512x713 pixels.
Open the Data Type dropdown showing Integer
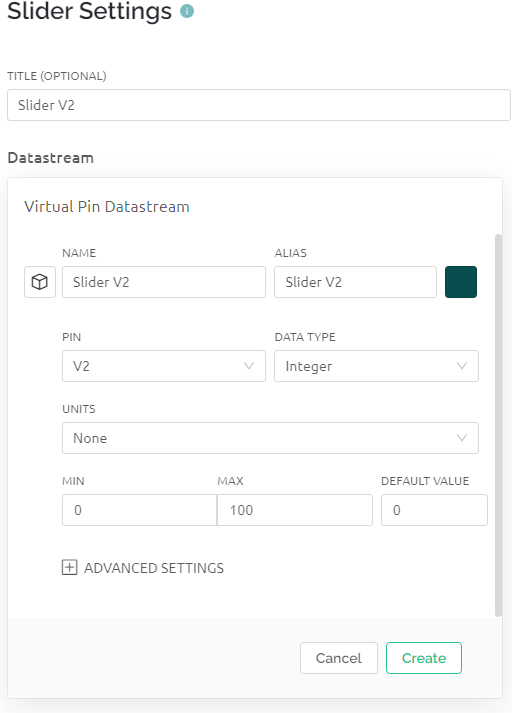click(376, 366)
